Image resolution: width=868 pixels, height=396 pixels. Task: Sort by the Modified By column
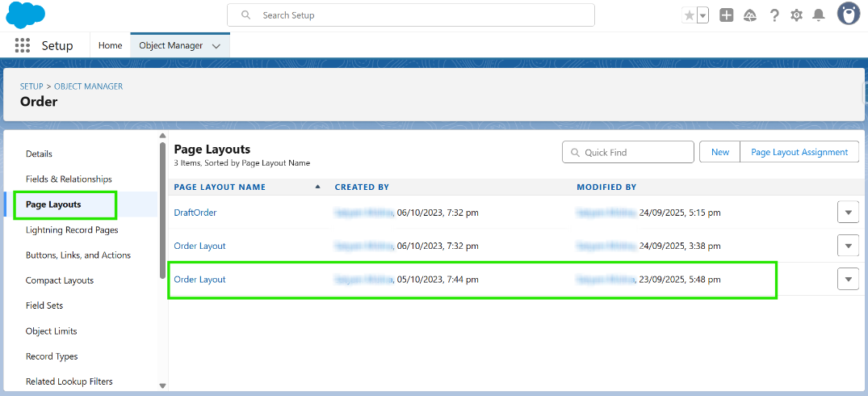pyautogui.click(x=606, y=187)
